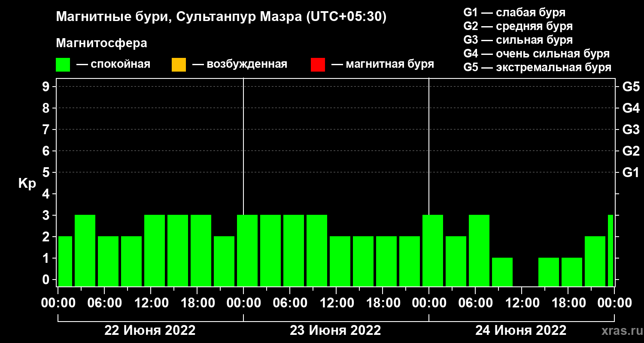This screenshot has height=343, width=644.
Task: Click the bar over 06:00 on 23 June
Action: pos(294,250)
